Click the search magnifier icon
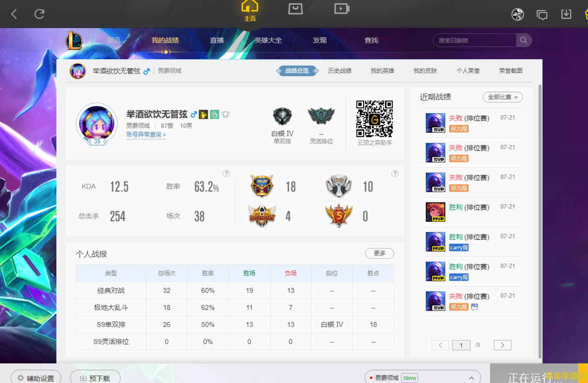Screen dimensions: 588x383 tap(523, 40)
